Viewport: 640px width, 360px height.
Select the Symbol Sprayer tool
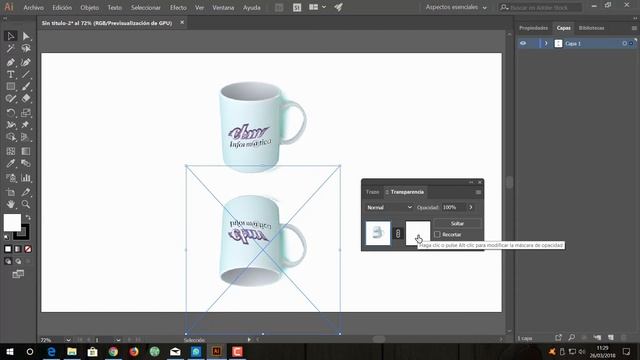(11, 178)
